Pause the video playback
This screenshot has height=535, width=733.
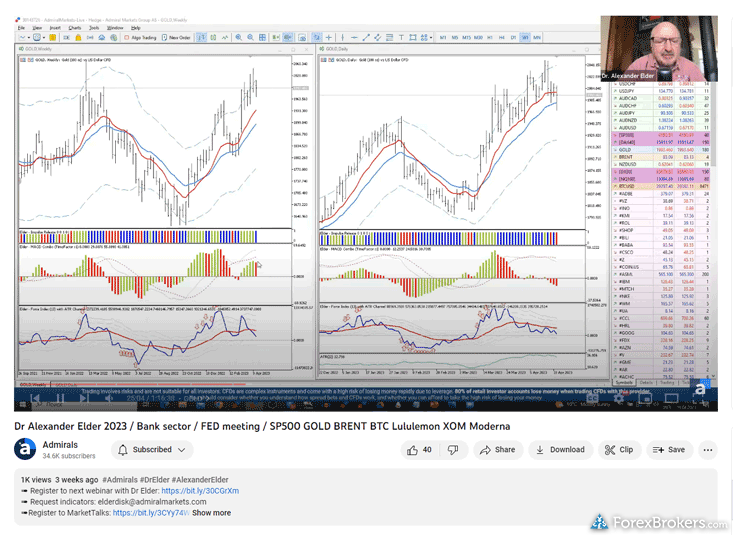tap(60, 398)
